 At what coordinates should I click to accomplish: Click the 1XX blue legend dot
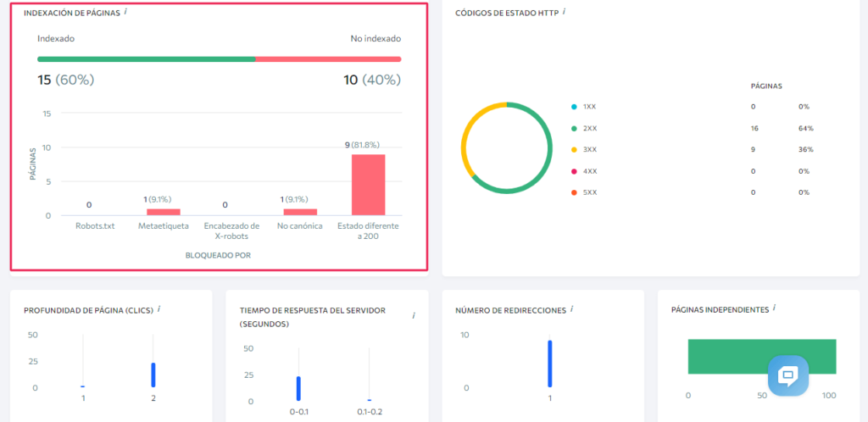coord(574,107)
